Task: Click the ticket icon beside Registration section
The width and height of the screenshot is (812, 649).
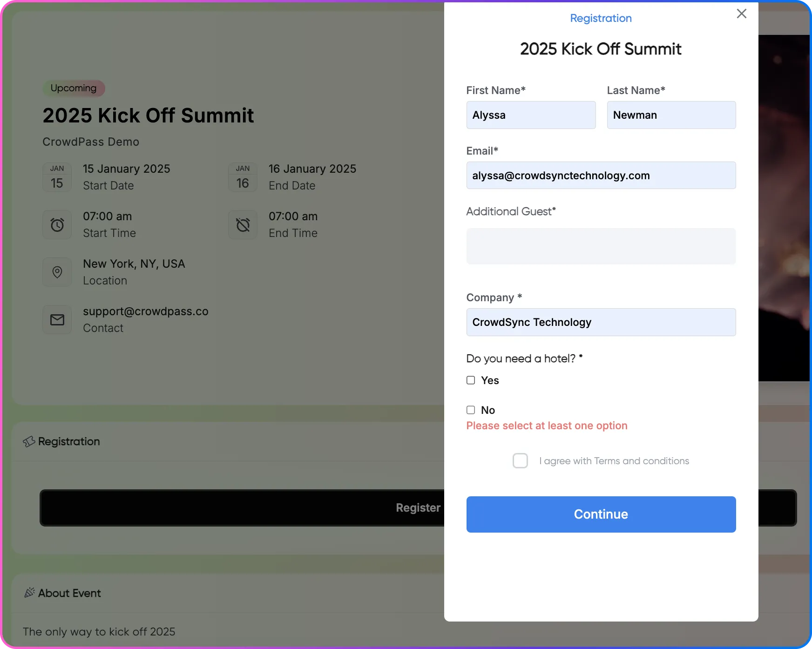Action: point(29,441)
